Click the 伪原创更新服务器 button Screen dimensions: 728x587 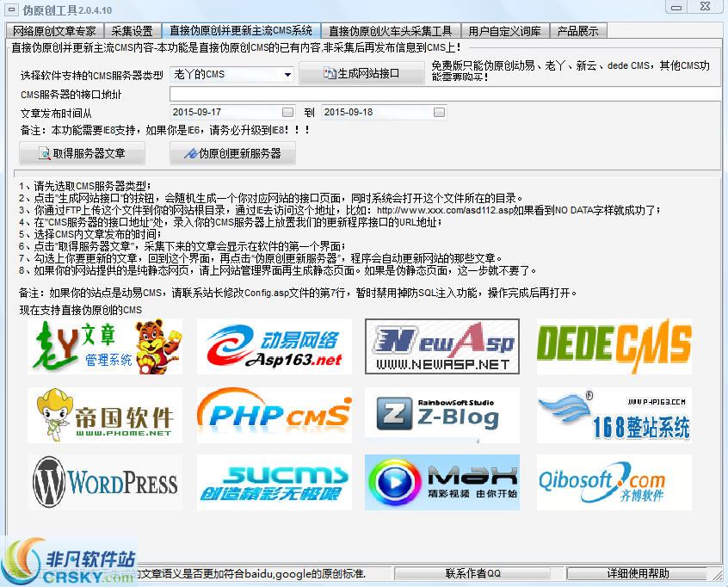point(232,153)
